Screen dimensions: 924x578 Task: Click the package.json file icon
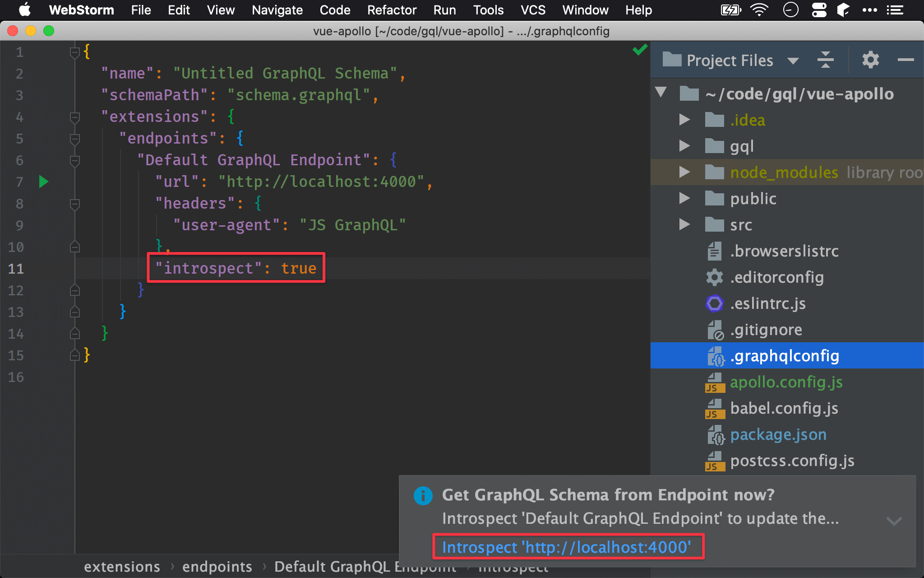(716, 434)
